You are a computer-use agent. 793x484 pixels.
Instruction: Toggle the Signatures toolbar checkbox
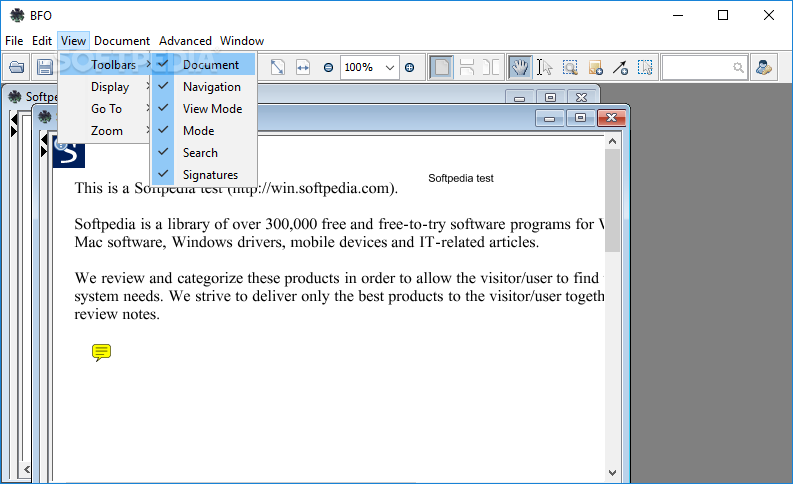tap(204, 174)
